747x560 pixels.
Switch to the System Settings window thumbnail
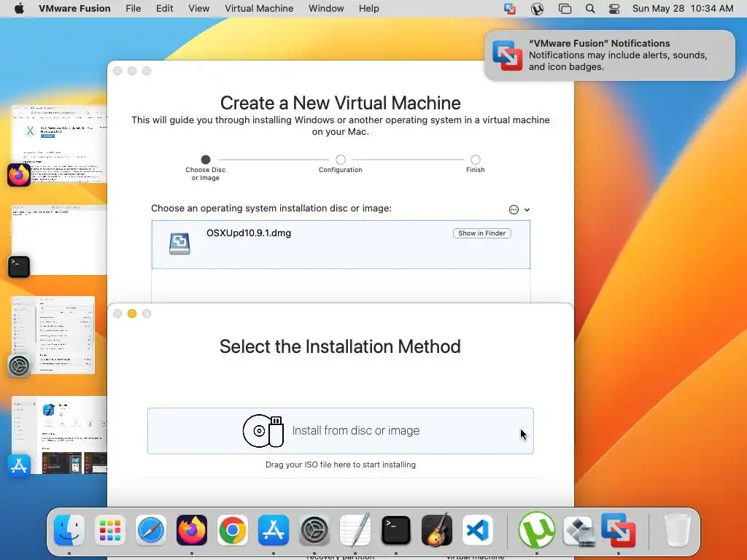pyautogui.click(x=53, y=335)
